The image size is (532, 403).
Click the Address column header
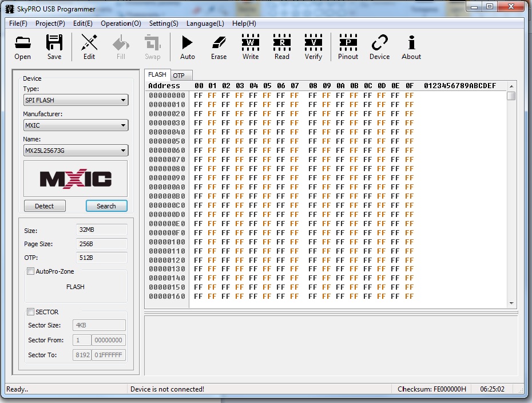click(164, 86)
